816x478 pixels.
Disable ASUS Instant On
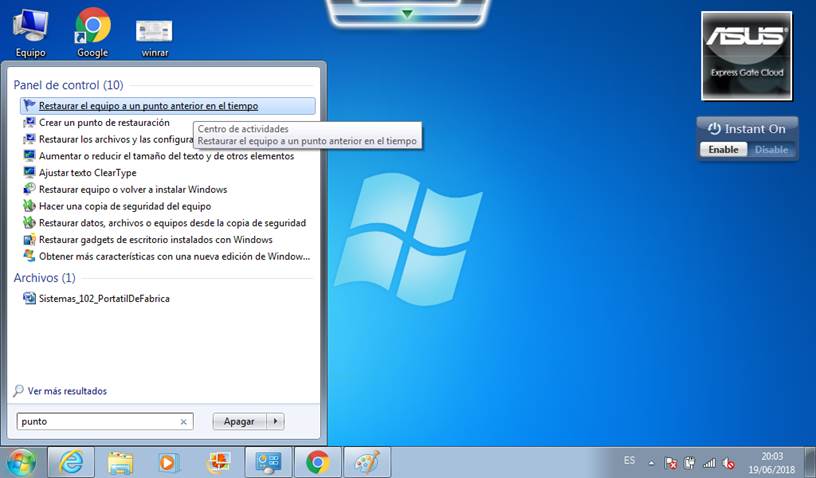click(771, 150)
